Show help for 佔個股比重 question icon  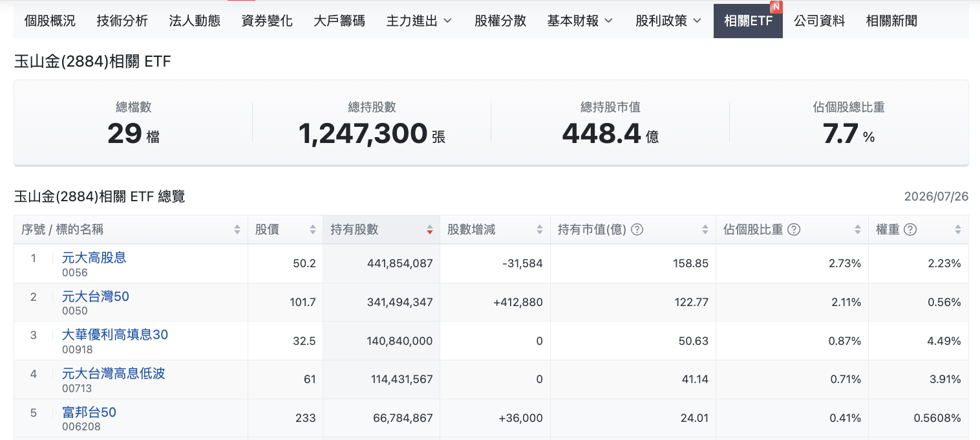click(x=794, y=230)
